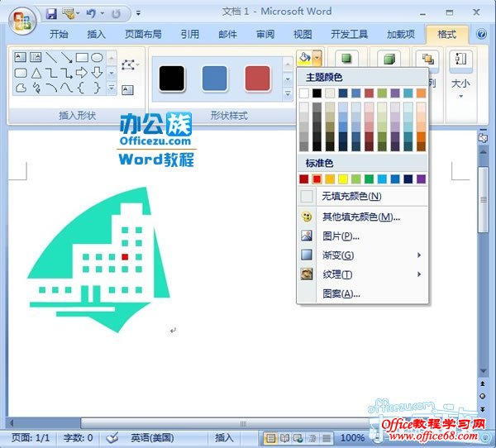
Task: Switch to Print Layout view button
Action: (x=270, y=438)
